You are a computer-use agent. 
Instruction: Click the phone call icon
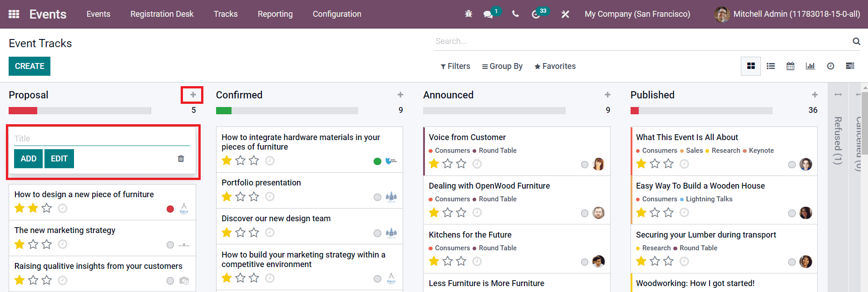click(515, 14)
